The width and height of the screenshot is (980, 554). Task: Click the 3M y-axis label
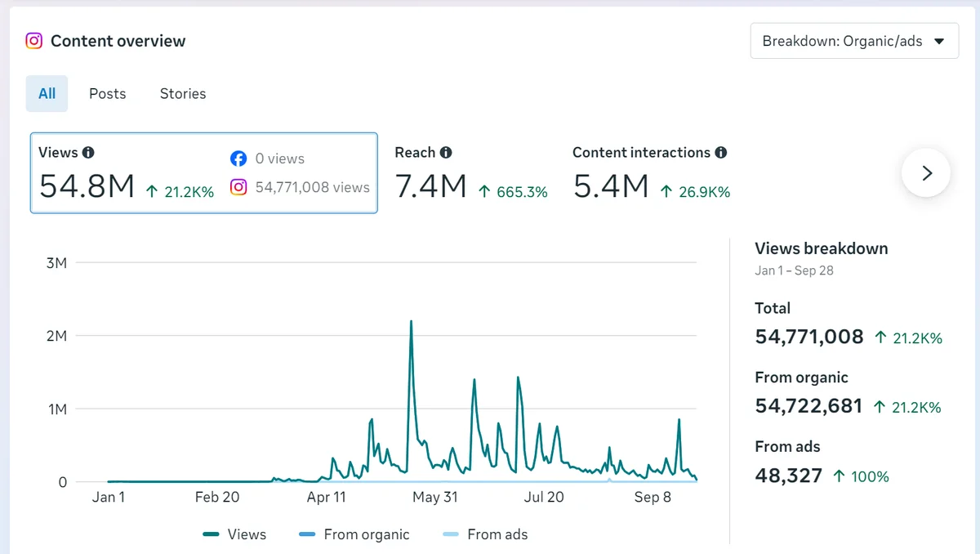[56, 263]
